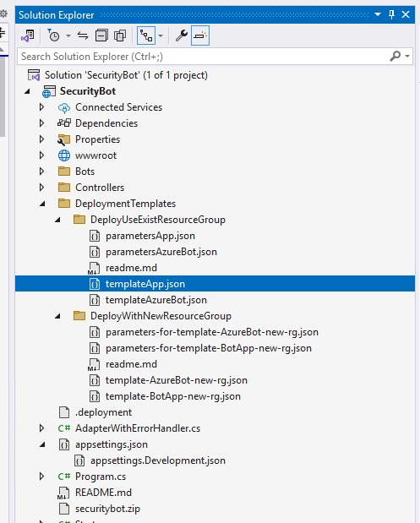Viewport: 420px width, 523px height.
Task: Open file nesting dropdown arrow
Action: pyautogui.click(x=161, y=35)
